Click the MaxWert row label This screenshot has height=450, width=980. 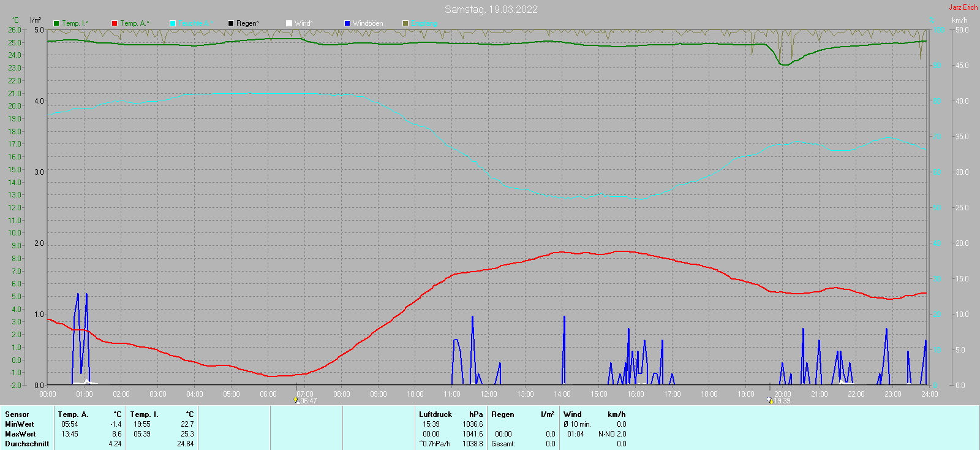[x=20, y=434]
